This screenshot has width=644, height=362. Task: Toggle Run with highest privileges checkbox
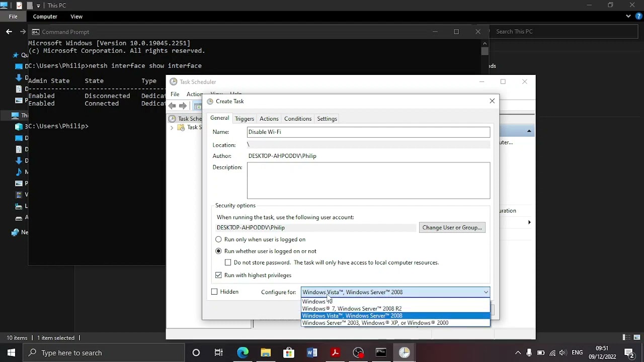pos(218,275)
